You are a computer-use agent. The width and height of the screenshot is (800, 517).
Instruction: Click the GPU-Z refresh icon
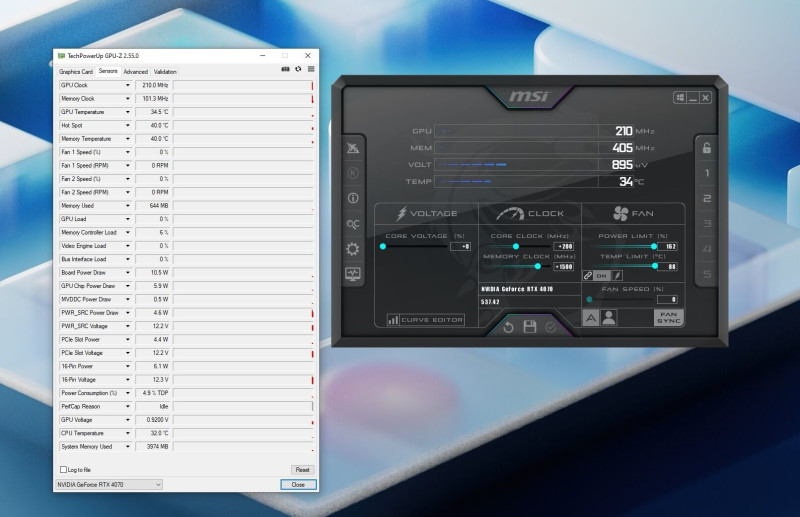coord(298,69)
